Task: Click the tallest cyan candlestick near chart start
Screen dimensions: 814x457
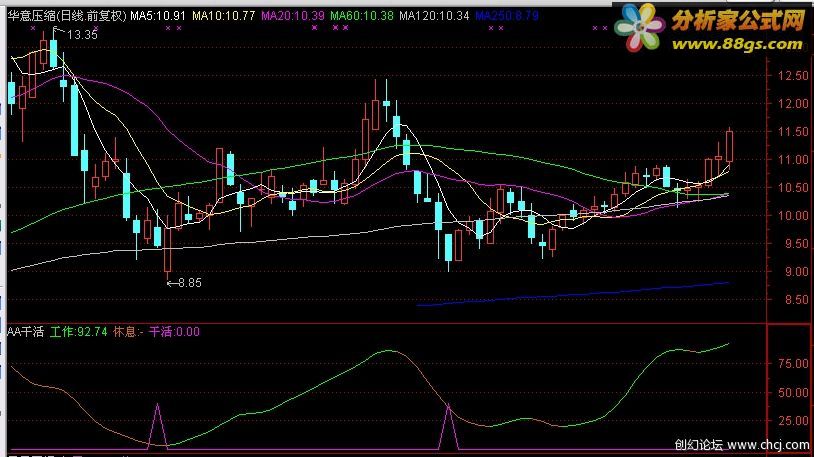Action: (x=74, y=120)
